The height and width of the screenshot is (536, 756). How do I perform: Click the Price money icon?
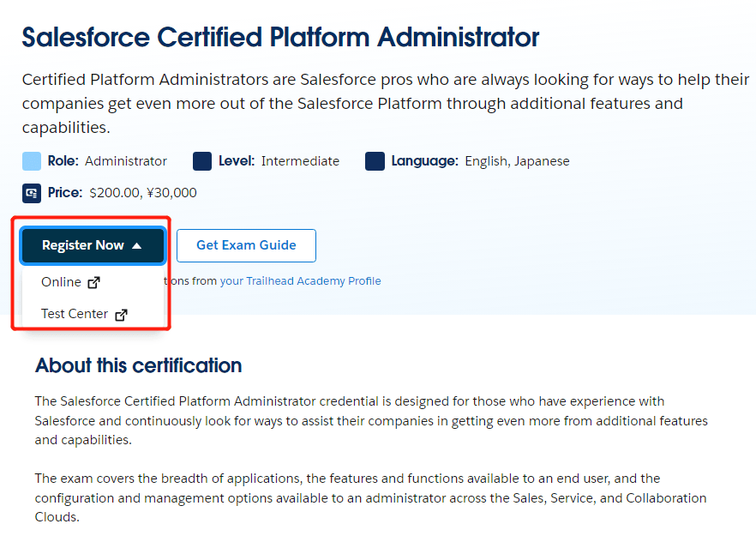(x=32, y=193)
